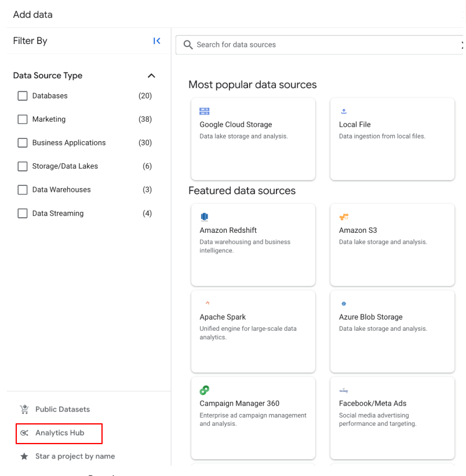Open the Amazon Redshift data source
The height and width of the screenshot is (476, 466).
click(253, 245)
